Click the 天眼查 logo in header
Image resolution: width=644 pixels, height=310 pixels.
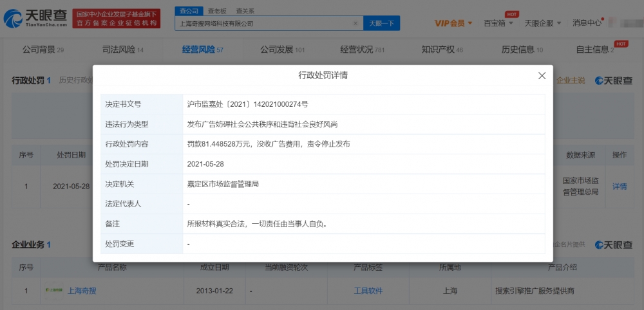(35, 19)
